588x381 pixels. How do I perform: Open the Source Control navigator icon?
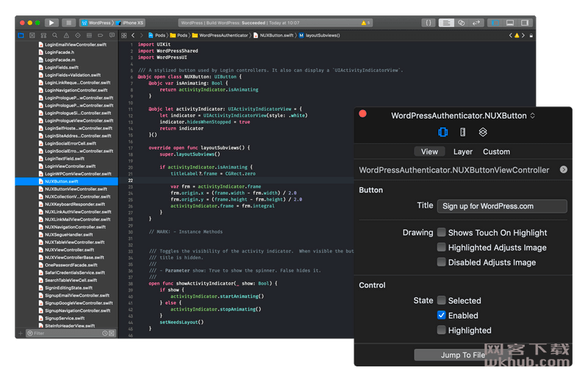tap(32, 35)
